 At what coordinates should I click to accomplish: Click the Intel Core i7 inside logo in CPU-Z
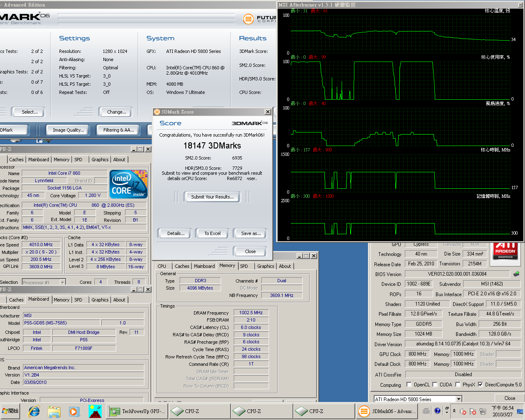coord(129,184)
